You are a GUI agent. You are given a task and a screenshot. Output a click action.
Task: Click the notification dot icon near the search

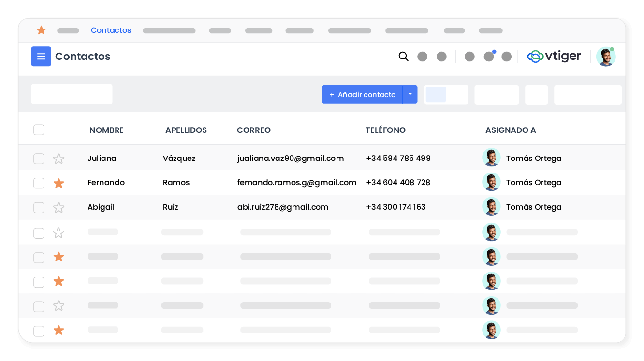click(489, 56)
